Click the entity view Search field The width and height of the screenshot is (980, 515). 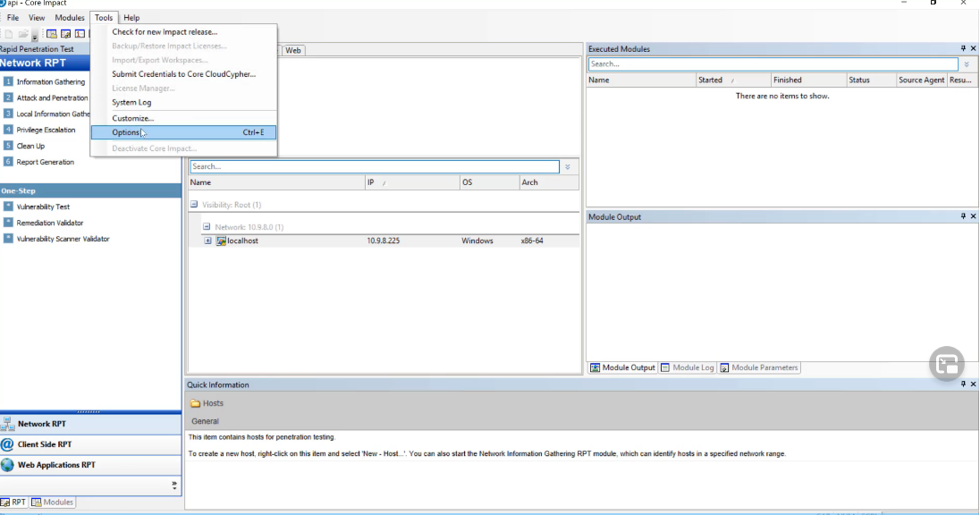[374, 167]
